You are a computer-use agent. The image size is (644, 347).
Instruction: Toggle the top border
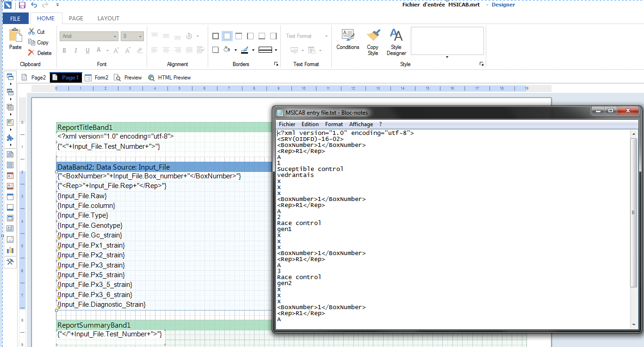point(239,36)
